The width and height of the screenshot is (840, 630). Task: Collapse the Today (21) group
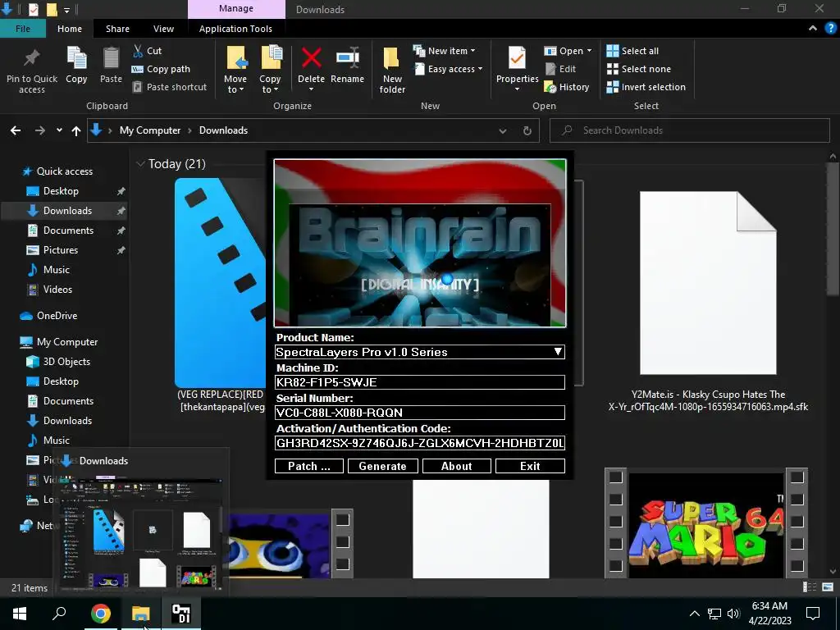(x=140, y=164)
